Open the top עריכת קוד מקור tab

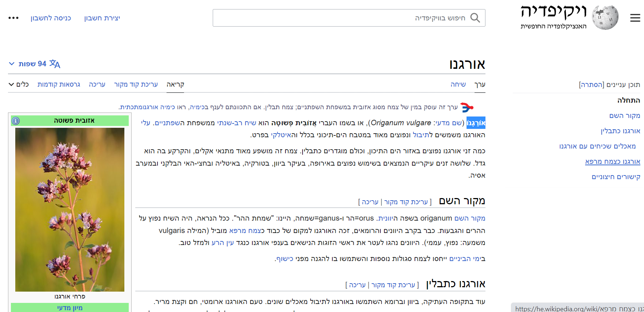tap(136, 84)
